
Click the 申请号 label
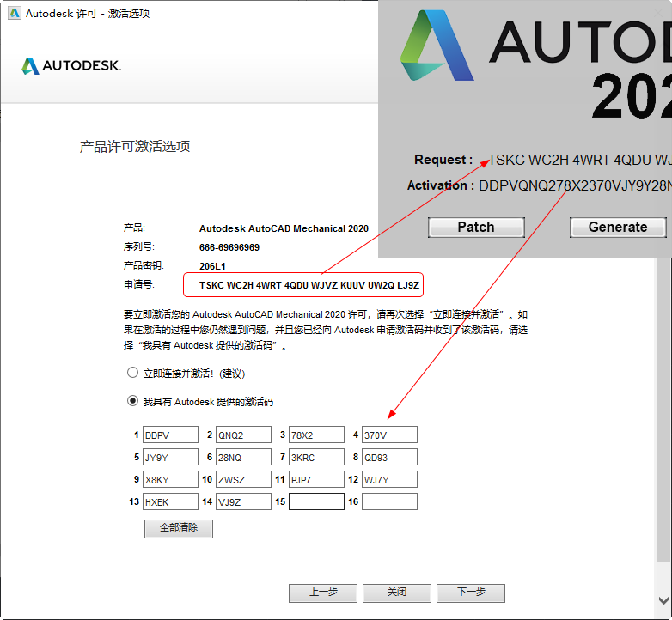pos(139,285)
